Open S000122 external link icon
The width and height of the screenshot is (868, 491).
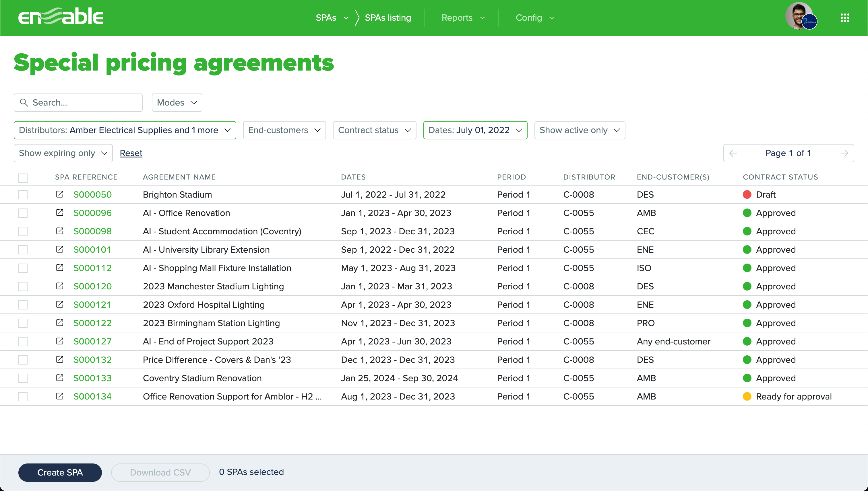pos(60,323)
